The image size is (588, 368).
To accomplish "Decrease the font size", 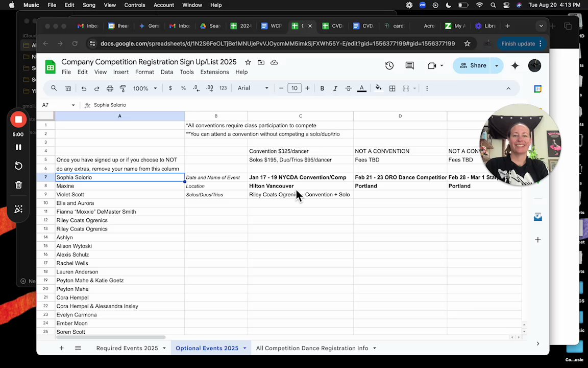I will pos(281,88).
